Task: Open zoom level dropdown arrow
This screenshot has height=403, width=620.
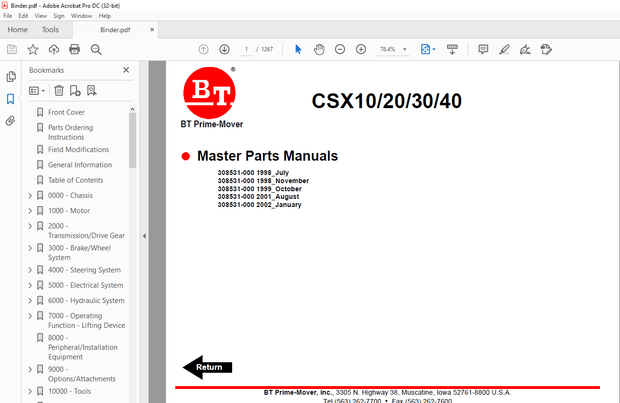Action: (405, 49)
